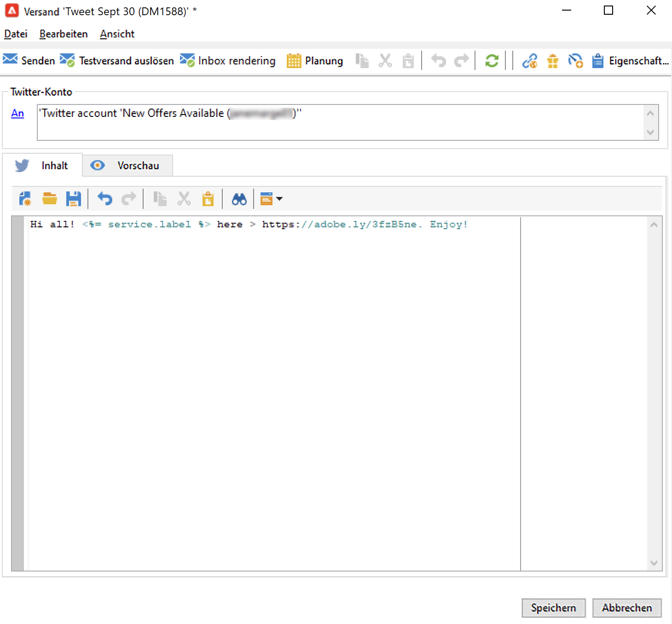Click the Speichern button

coord(553,608)
